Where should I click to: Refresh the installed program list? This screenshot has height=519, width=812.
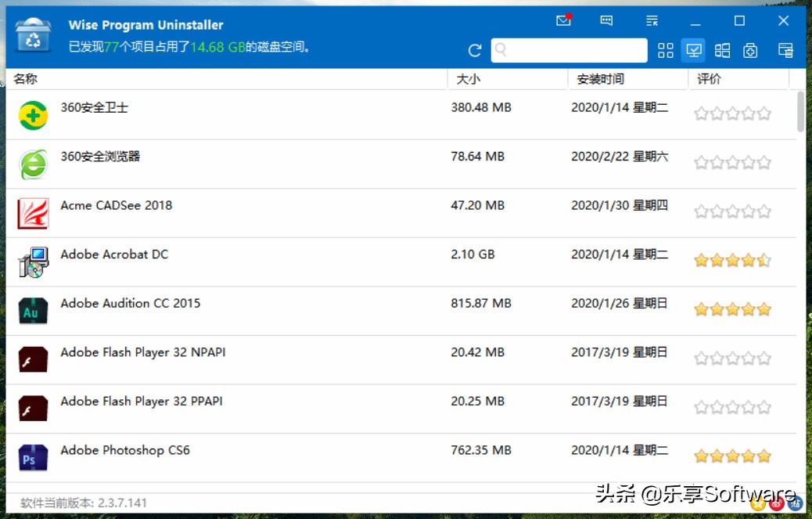pos(474,50)
